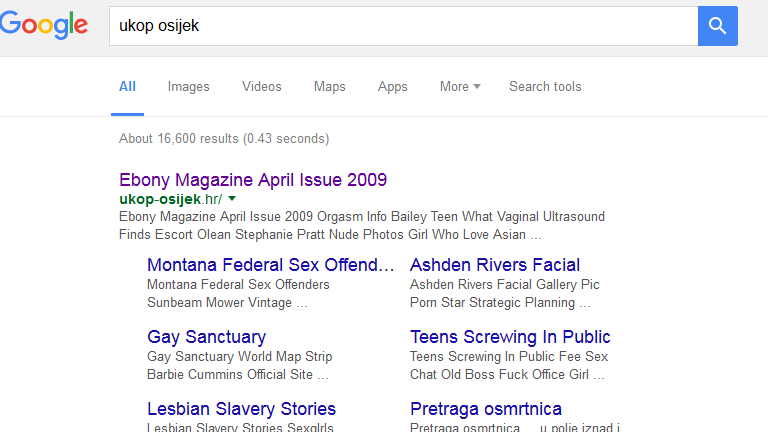
Task: Go to the Maps tab
Action: [329, 87]
